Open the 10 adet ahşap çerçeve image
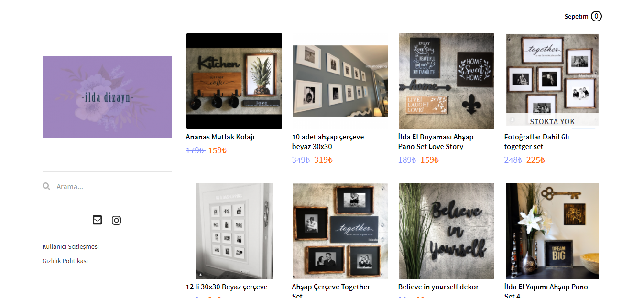Image resolution: width=644 pixels, height=298 pixels. [x=340, y=81]
